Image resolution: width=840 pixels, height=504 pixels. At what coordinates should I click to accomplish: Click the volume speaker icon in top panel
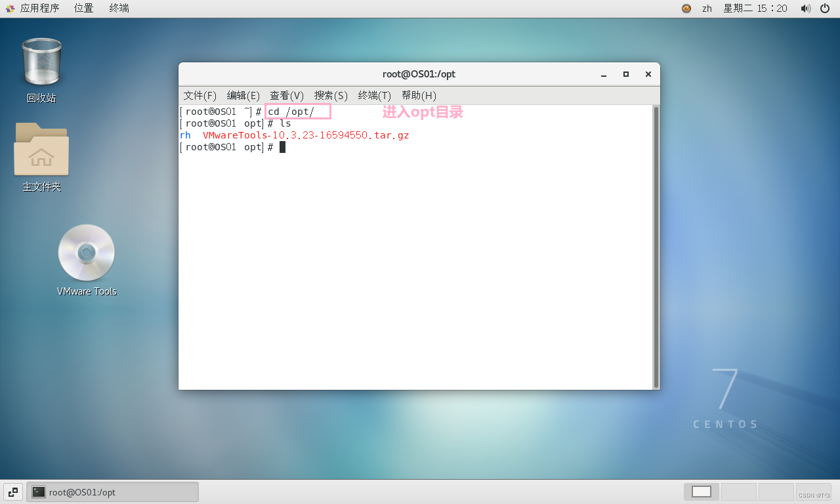[x=805, y=9]
